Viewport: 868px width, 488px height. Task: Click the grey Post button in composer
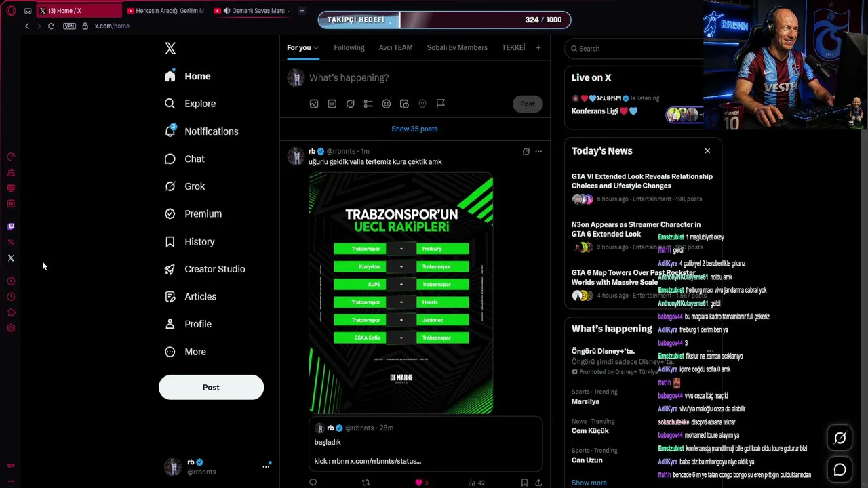click(x=528, y=104)
